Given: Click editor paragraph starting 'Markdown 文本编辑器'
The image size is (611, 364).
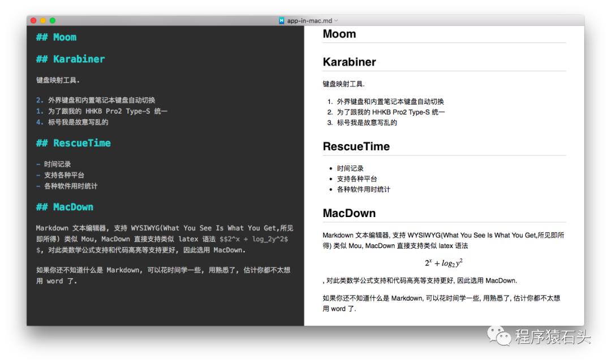Looking at the screenshot, I should tap(165, 239).
